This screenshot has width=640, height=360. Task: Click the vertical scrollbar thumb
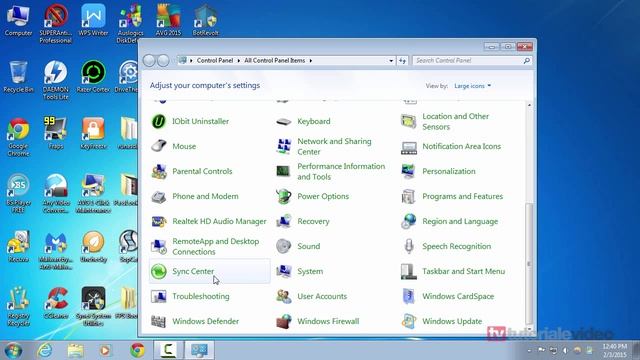(x=529, y=263)
